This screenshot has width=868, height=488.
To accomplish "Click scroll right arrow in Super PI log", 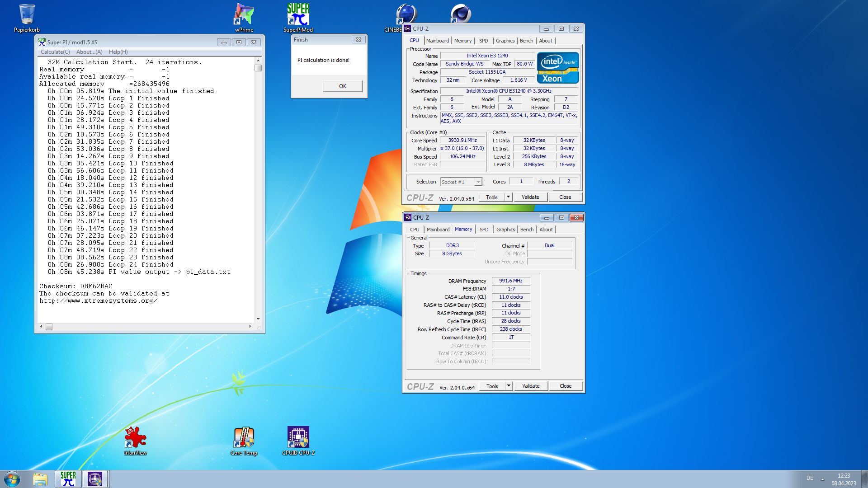I will tap(250, 326).
